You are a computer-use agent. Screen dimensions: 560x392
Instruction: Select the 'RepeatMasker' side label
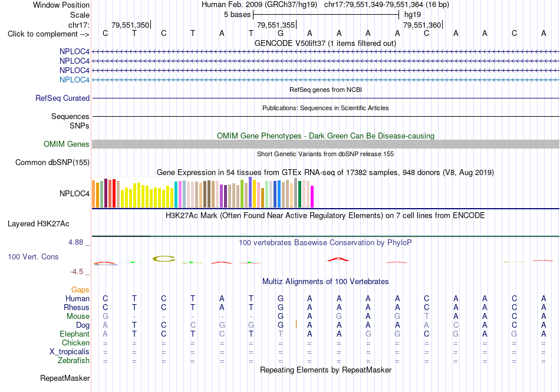tap(65, 378)
